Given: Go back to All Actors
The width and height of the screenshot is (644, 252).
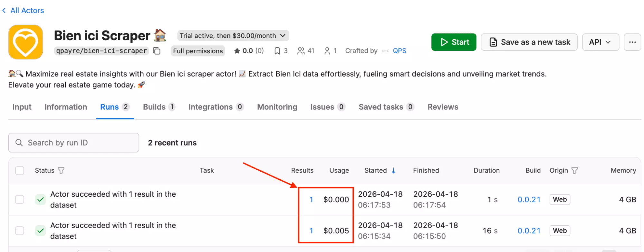Looking at the screenshot, I should pos(23,11).
